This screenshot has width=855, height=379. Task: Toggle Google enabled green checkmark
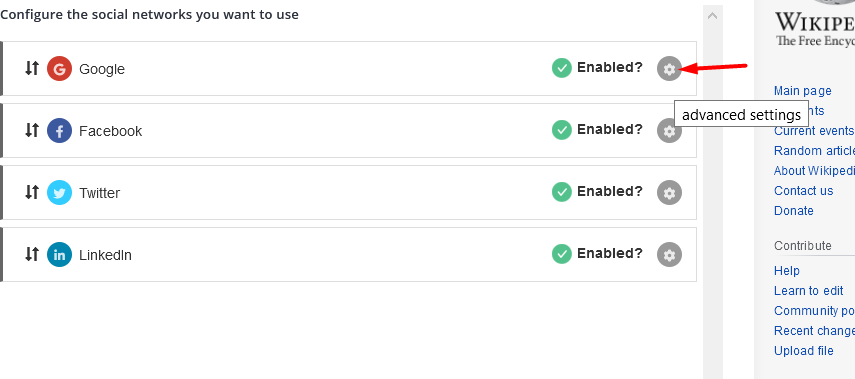pos(561,68)
